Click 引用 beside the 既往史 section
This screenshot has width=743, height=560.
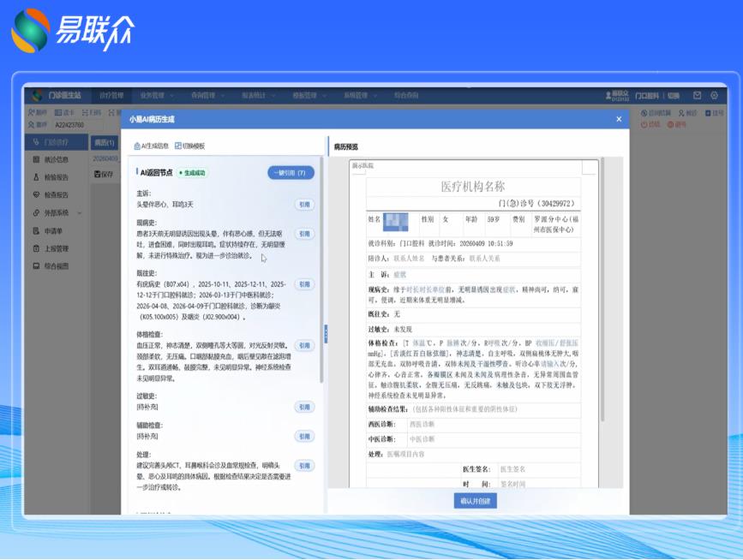(304, 284)
